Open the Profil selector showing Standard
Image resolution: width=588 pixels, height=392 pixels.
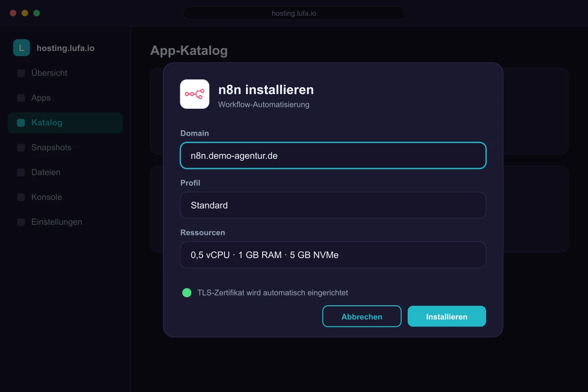pos(333,205)
